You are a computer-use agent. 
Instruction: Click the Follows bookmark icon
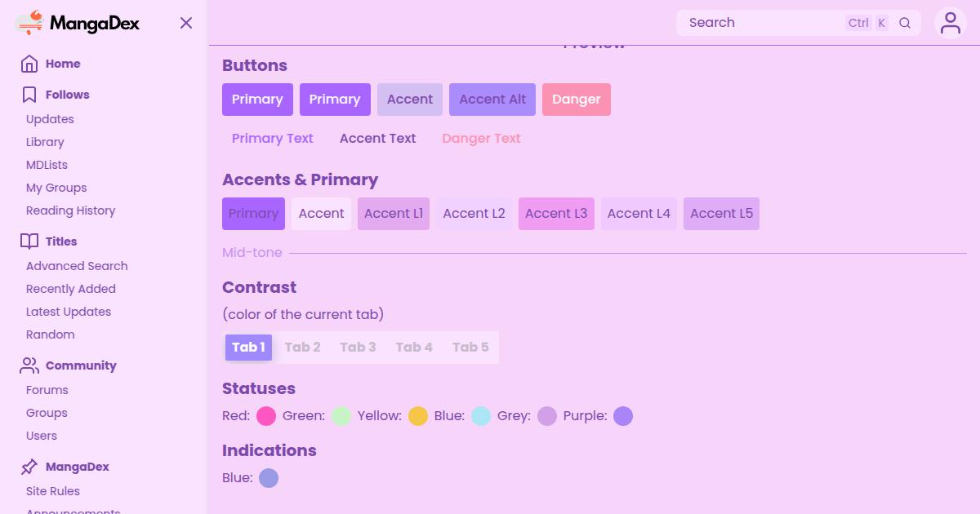(x=29, y=95)
